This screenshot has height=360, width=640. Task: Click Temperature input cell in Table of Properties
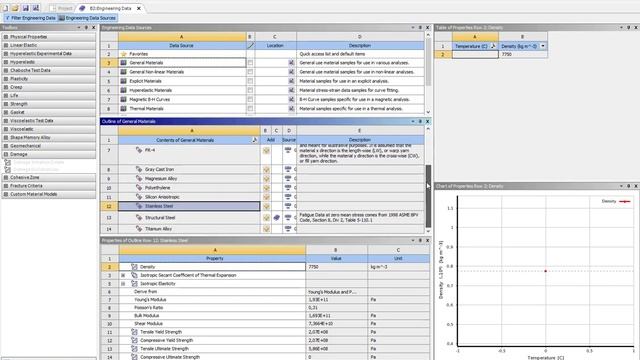click(x=475, y=54)
